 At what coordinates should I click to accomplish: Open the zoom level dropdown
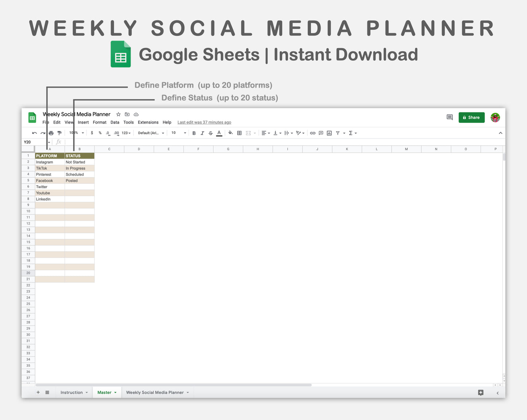pyautogui.click(x=75, y=133)
